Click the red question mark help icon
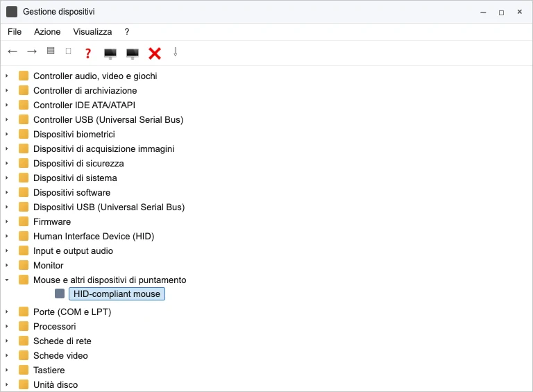Viewport: 533px width, 392px height. [x=88, y=53]
